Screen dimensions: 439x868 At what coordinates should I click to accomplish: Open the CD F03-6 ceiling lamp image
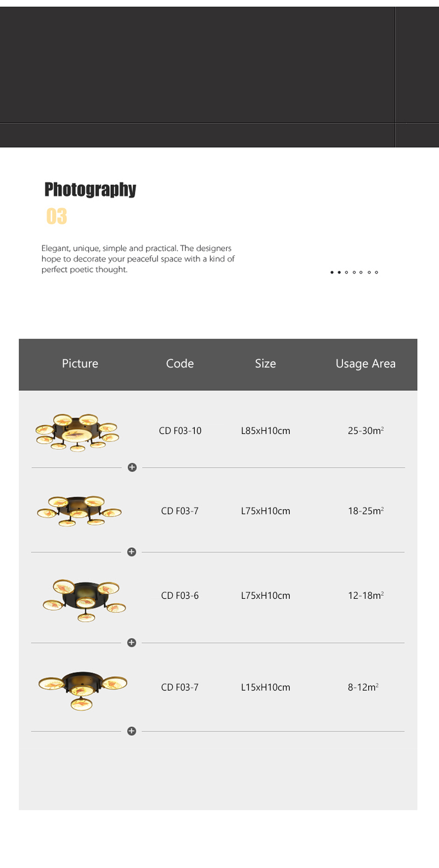click(x=85, y=600)
